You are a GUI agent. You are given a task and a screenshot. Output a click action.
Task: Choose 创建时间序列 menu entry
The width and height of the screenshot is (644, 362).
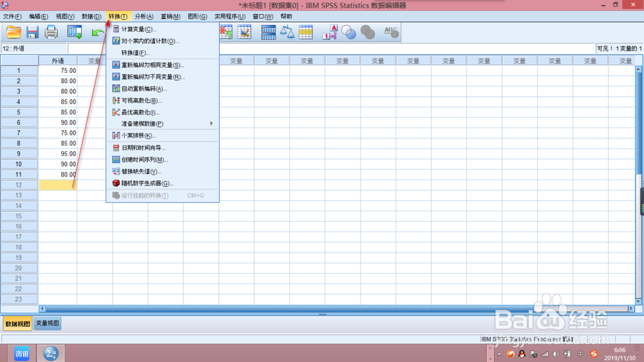coord(162,160)
